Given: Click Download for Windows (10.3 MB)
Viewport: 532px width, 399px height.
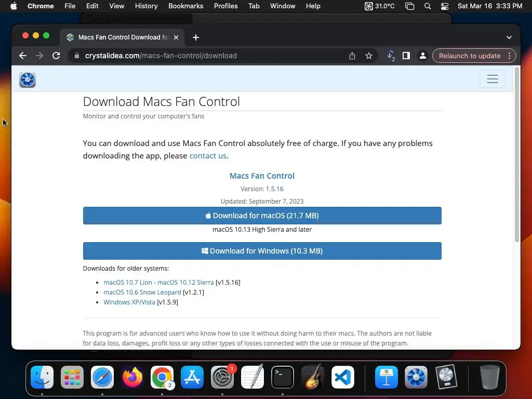Looking at the screenshot, I should 262,251.
